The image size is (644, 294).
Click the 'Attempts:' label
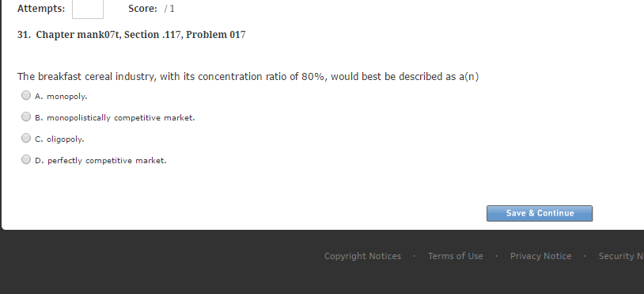(41, 9)
